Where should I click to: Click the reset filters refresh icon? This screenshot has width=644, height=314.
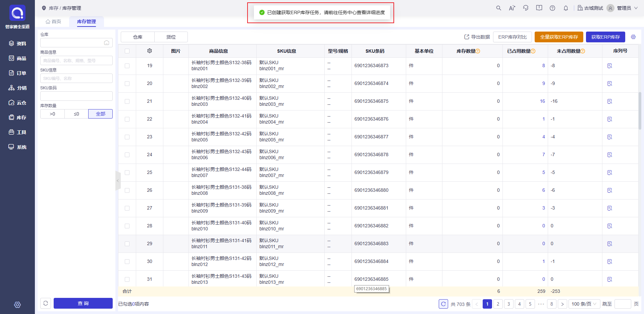click(x=46, y=303)
